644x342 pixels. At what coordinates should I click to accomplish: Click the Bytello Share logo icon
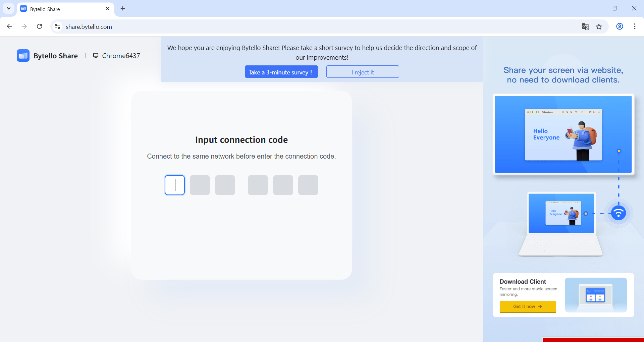coord(23,56)
